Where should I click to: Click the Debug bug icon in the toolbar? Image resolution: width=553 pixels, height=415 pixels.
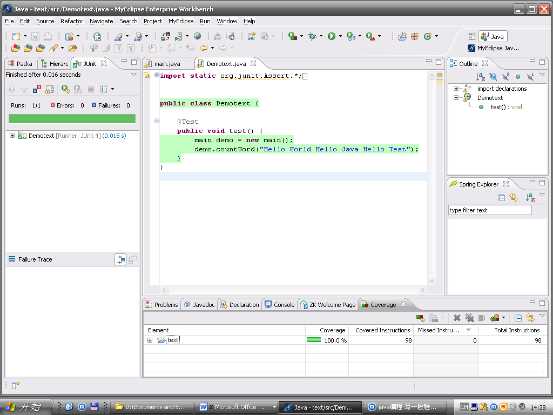tap(312, 36)
